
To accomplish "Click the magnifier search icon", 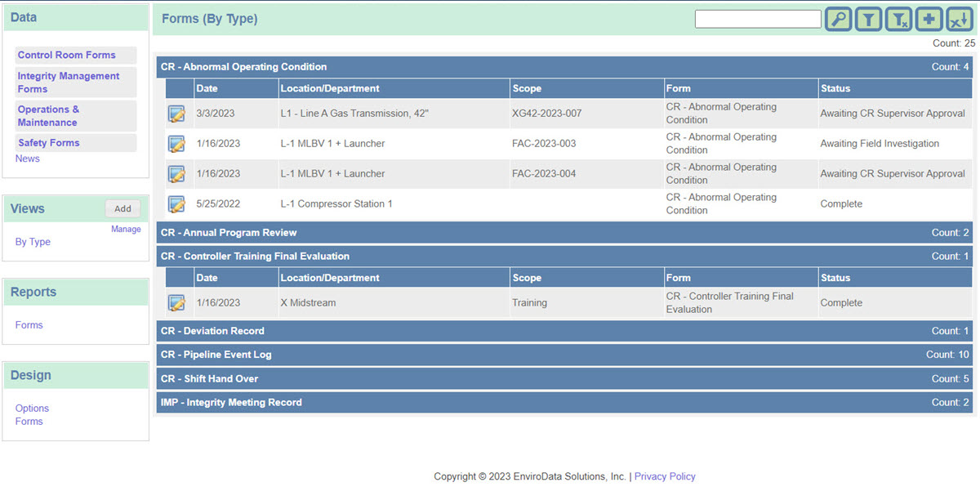I will click(838, 19).
